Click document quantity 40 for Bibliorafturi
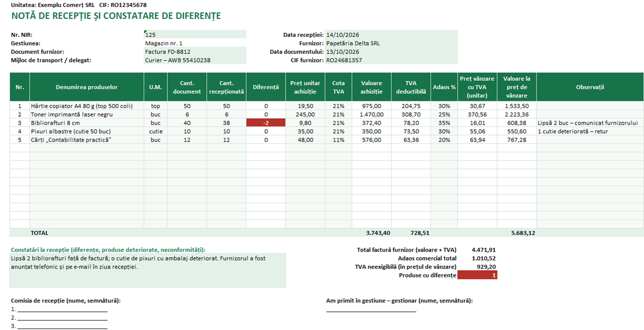This screenshot has height=330, width=644. 187,123
